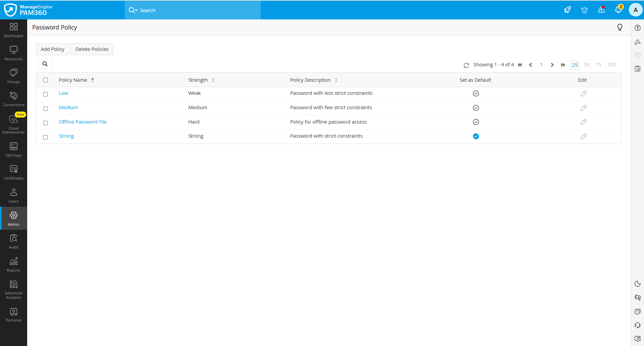Sort the table by Strength column
Image resolution: width=644 pixels, height=346 pixels.
tap(213, 80)
